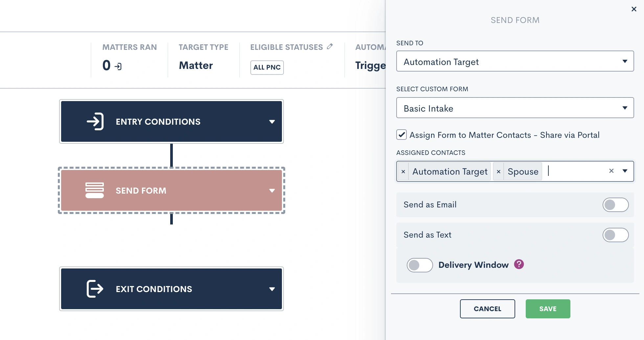Expand the Entry Conditions block chevron
Viewport: 644px width, 340px height.
click(x=272, y=122)
